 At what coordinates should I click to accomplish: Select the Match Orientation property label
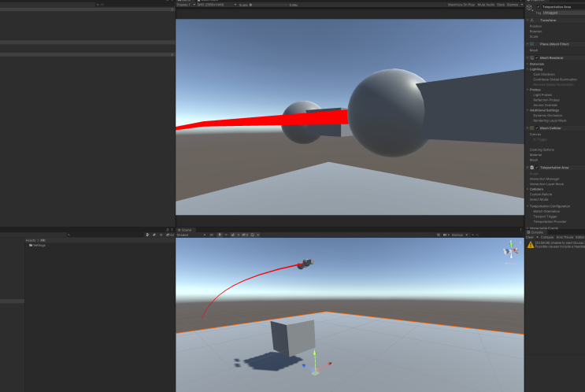(x=546, y=211)
